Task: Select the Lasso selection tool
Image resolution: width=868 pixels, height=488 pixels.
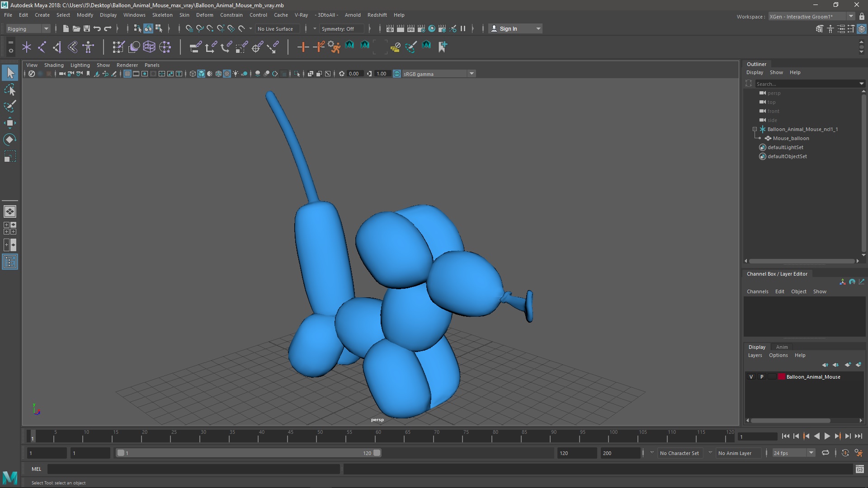Action: [10, 90]
